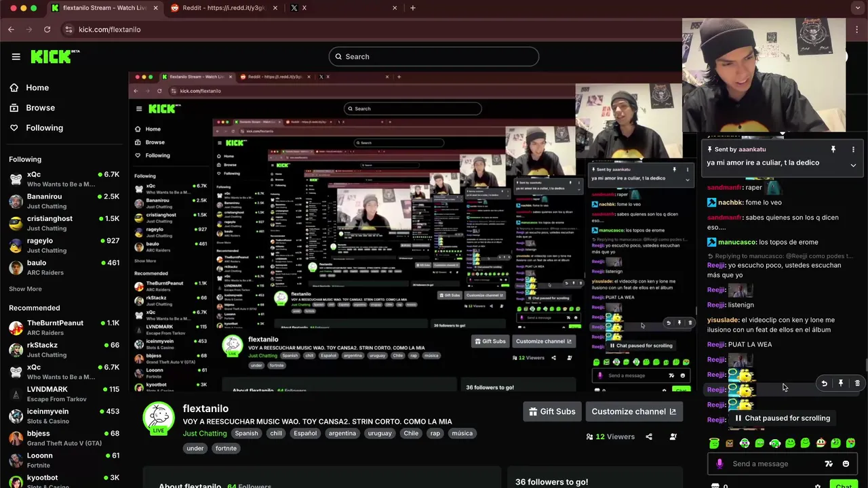
Task: Switch to X browser tab
Action: click(x=342, y=8)
